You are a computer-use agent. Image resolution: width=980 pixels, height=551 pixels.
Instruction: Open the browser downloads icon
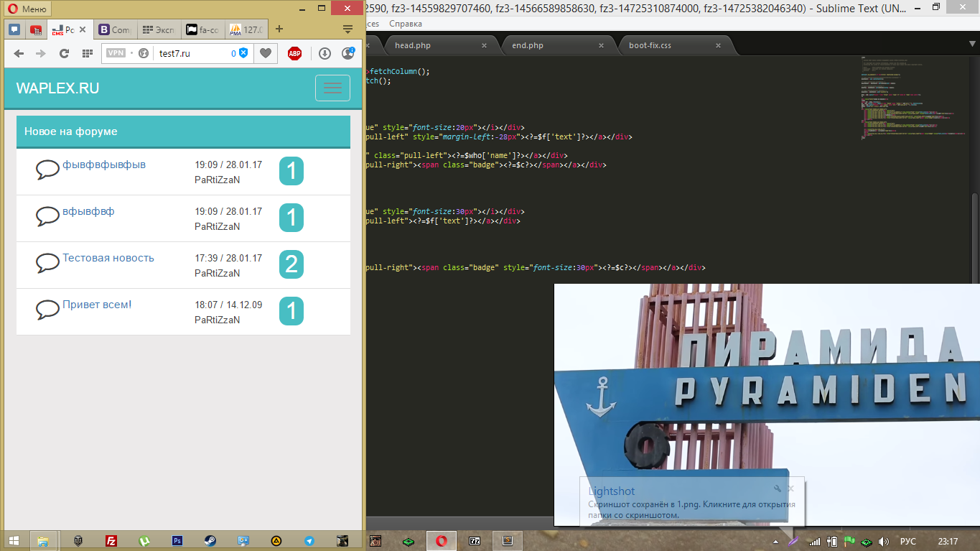(325, 53)
